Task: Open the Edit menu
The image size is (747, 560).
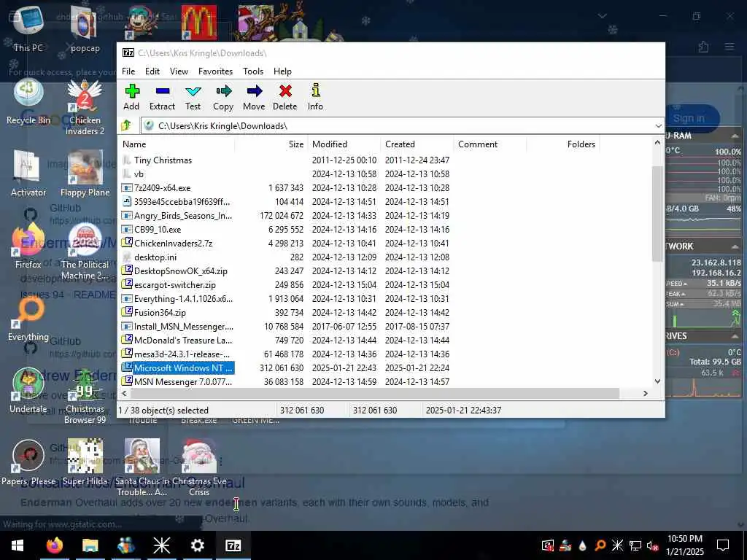Action: (x=152, y=71)
